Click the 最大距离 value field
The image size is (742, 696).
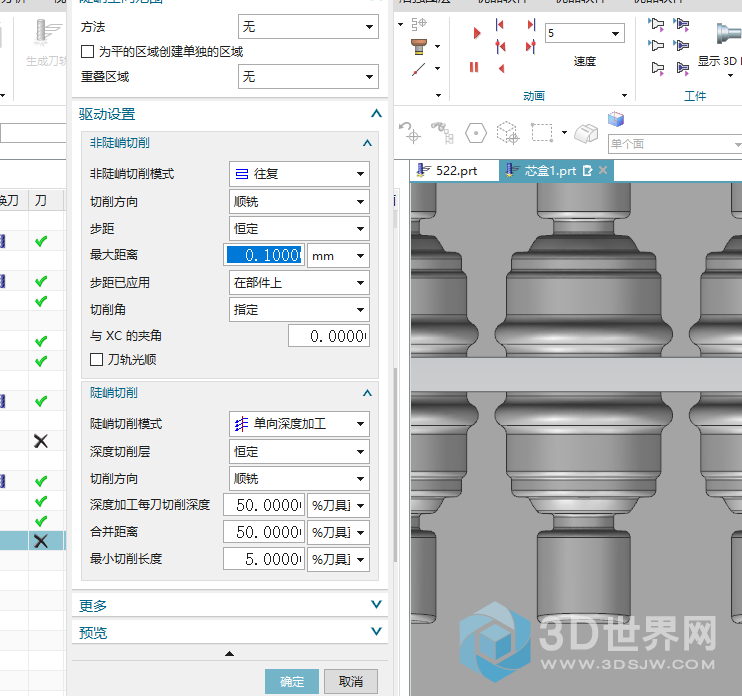[x=264, y=255]
